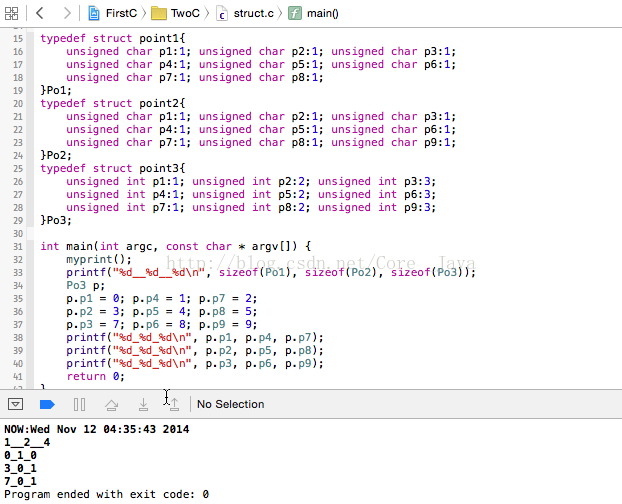Image resolution: width=622 pixels, height=504 pixels.
Task: Open the related items grid menu
Action: click(x=13, y=13)
